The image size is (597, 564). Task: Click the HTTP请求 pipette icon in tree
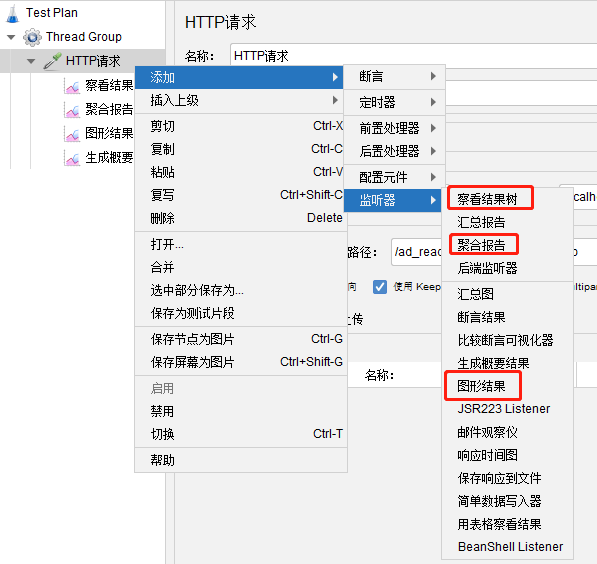tap(53, 61)
